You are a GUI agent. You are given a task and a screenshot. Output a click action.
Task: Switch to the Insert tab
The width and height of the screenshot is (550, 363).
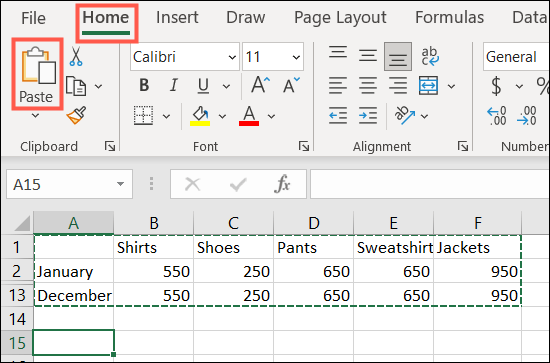point(177,17)
